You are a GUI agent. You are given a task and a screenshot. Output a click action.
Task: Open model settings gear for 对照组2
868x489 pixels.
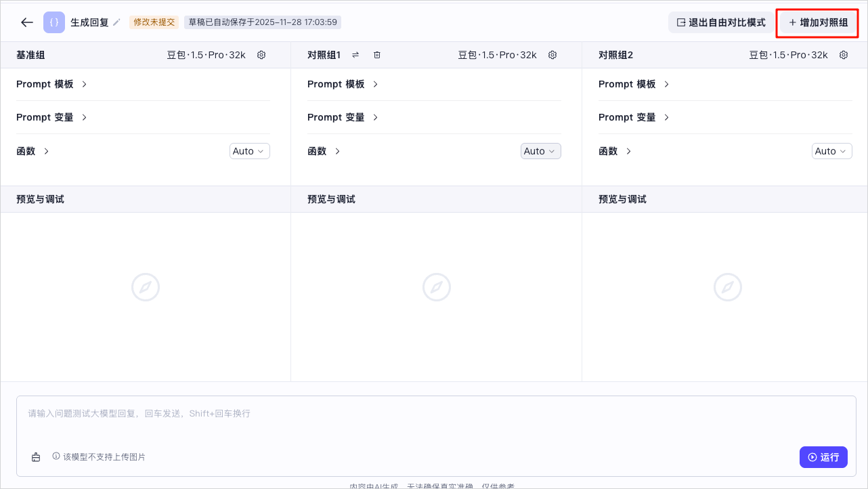tap(844, 55)
